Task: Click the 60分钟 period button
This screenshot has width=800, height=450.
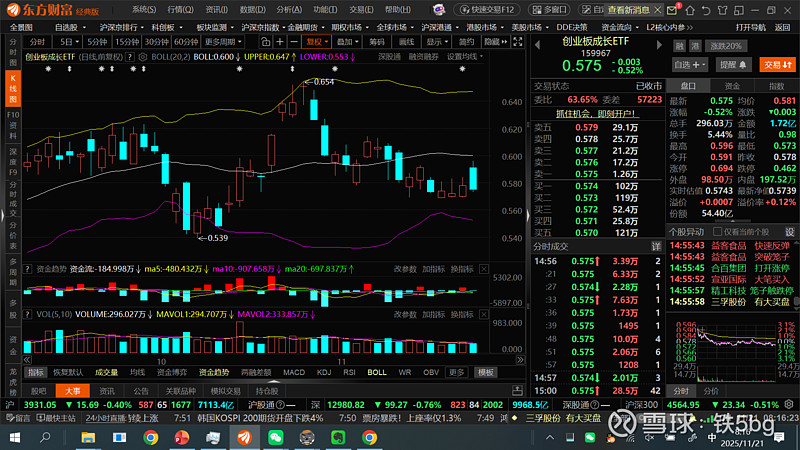Action: (186, 42)
